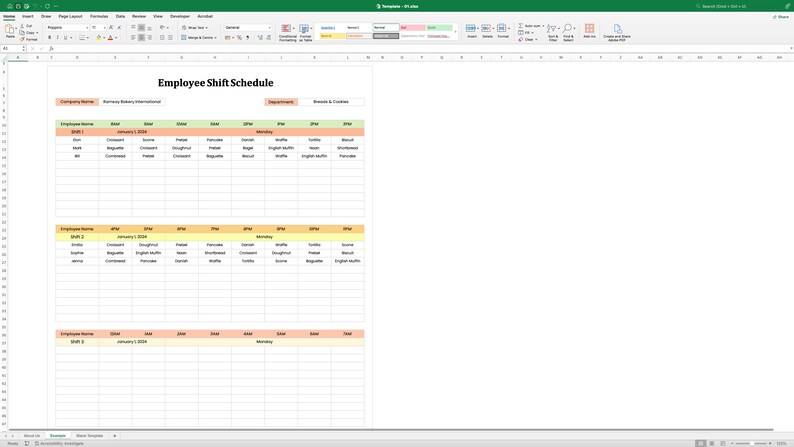Toggle middle vertical alignment

141,27
